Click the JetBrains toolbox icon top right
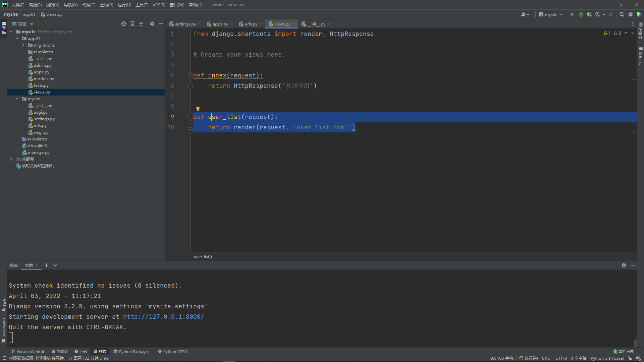The height and width of the screenshot is (362, 644). pos(639,14)
